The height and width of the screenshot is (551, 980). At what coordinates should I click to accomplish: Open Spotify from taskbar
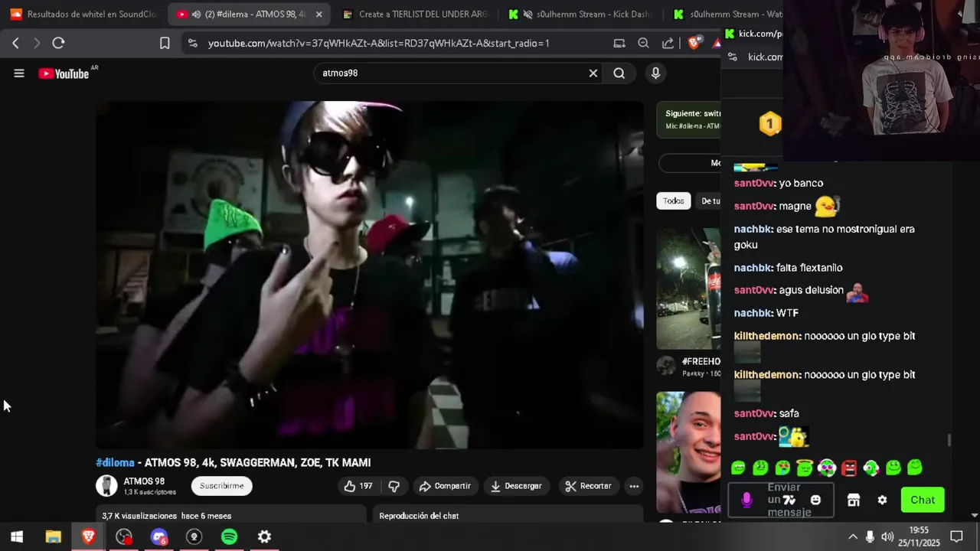[x=229, y=537]
